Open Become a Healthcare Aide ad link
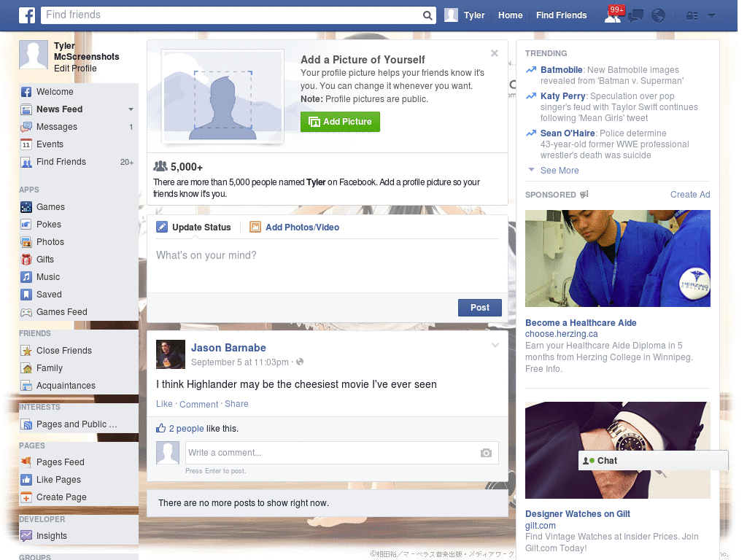Screen dimensions: 747x560 581,323
